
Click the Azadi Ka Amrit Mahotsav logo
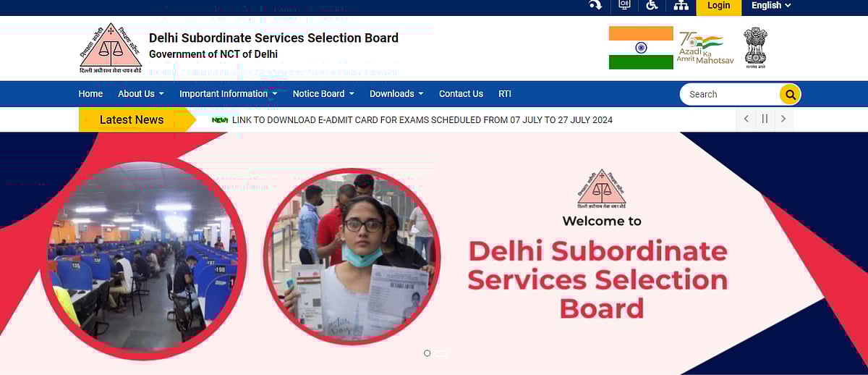tap(705, 49)
